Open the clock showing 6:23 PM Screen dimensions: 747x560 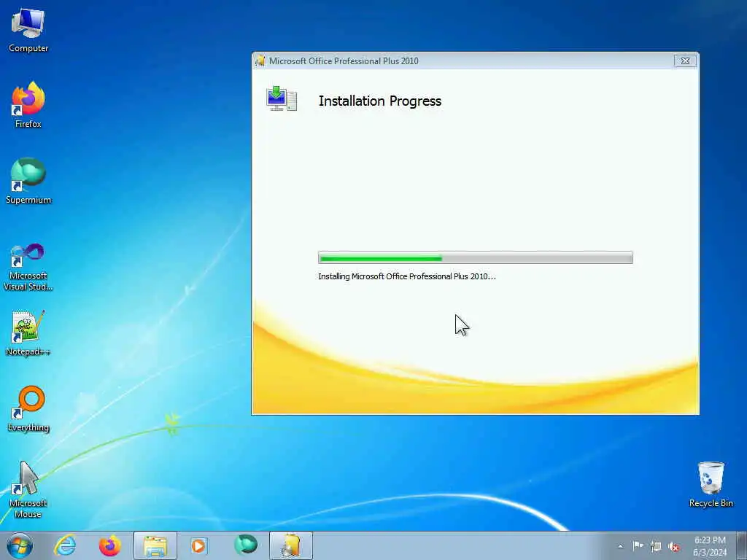[710, 546]
